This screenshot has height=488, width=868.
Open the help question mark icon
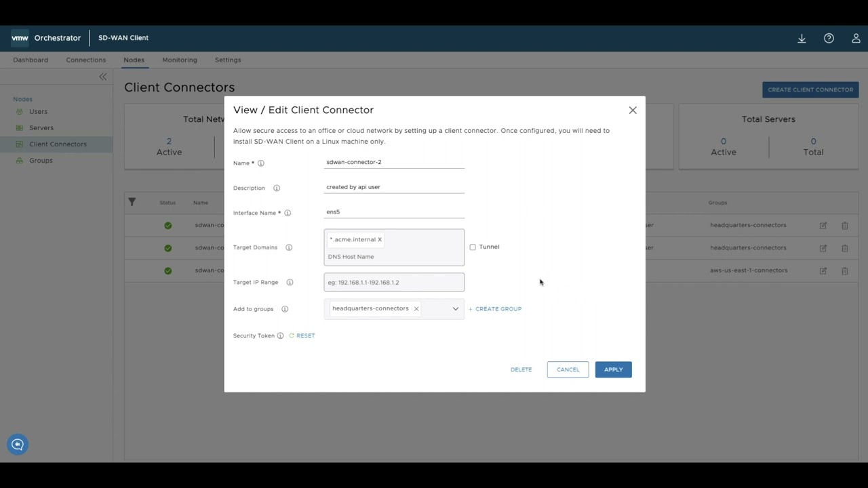[829, 39]
